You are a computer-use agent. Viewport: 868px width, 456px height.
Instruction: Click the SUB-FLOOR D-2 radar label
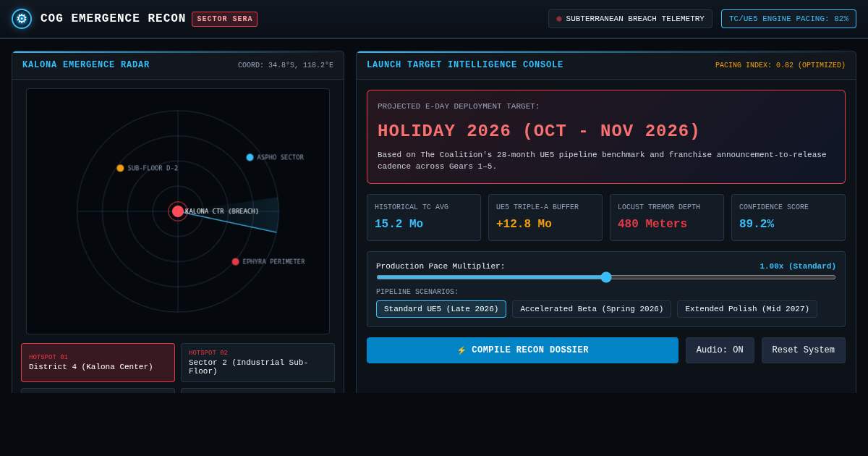[x=153, y=168]
